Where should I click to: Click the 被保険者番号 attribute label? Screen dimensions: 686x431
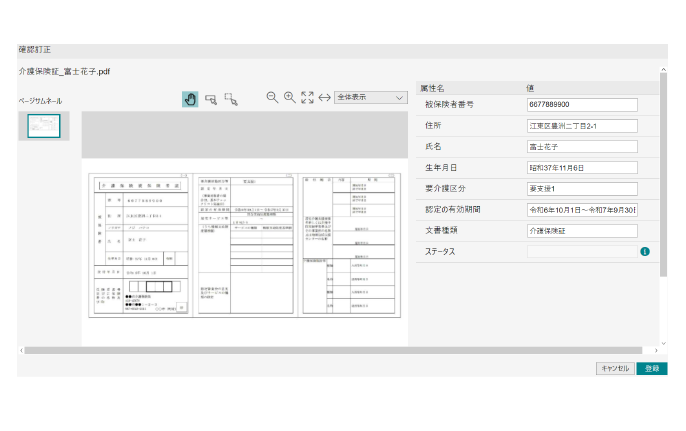(x=449, y=105)
